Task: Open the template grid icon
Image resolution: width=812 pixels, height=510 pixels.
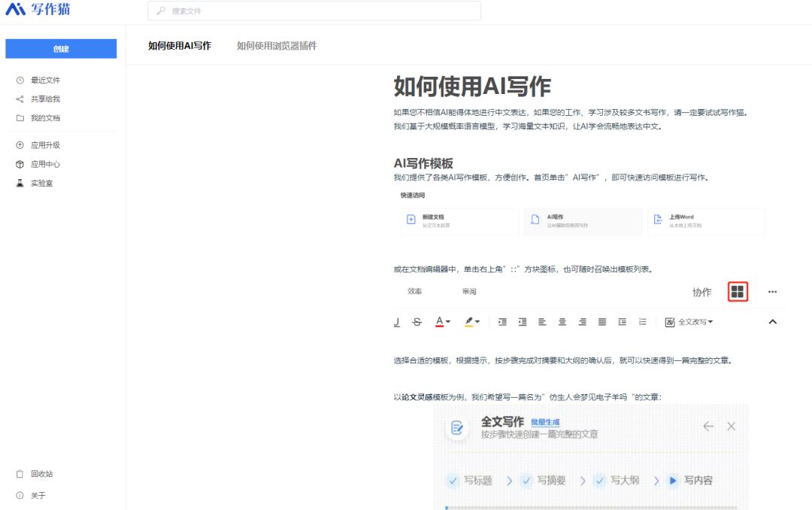Action: click(x=738, y=291)
